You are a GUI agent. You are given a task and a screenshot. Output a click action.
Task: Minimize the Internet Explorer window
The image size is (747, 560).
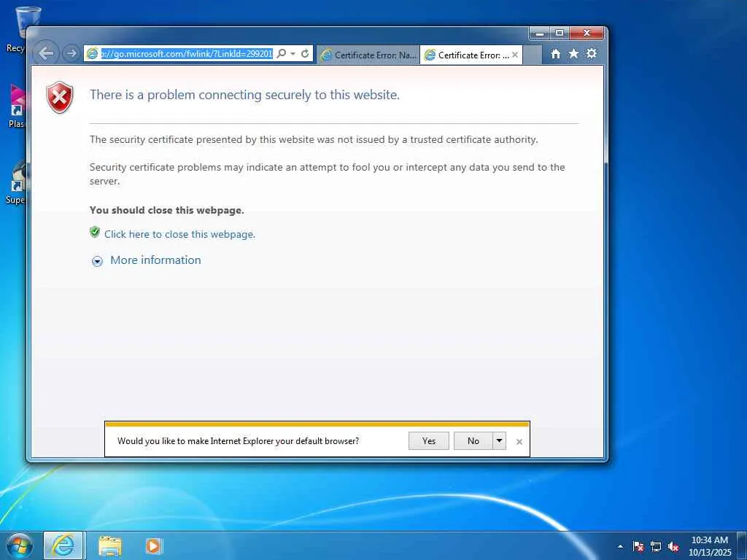[x=540, y=34]
